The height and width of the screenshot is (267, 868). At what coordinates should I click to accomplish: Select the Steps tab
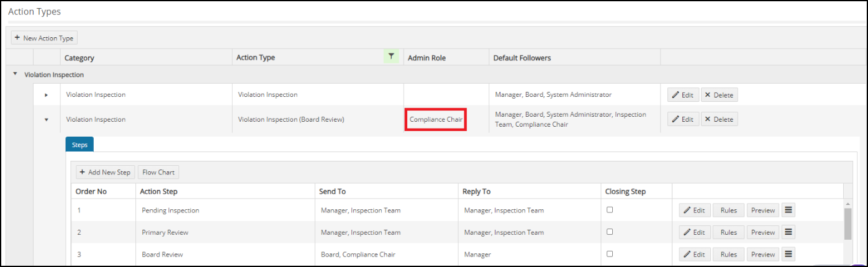pos(79,144)
